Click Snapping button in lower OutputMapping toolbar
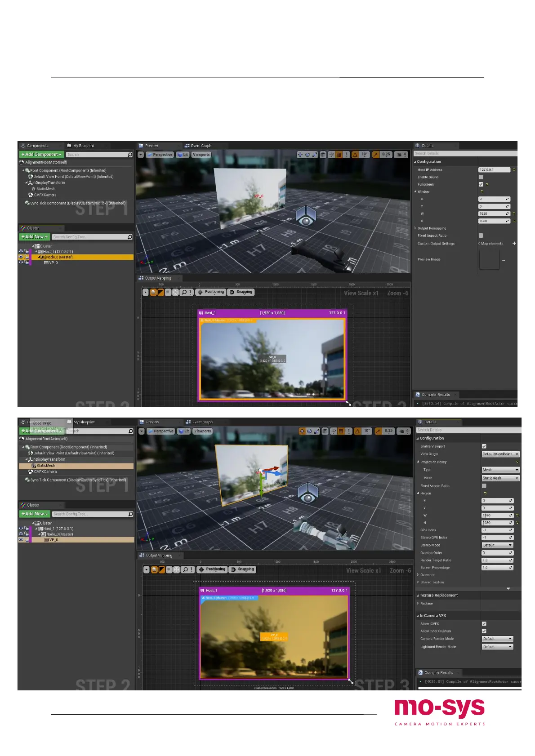This screenshot has height=756, width=535. coord(243,569)
